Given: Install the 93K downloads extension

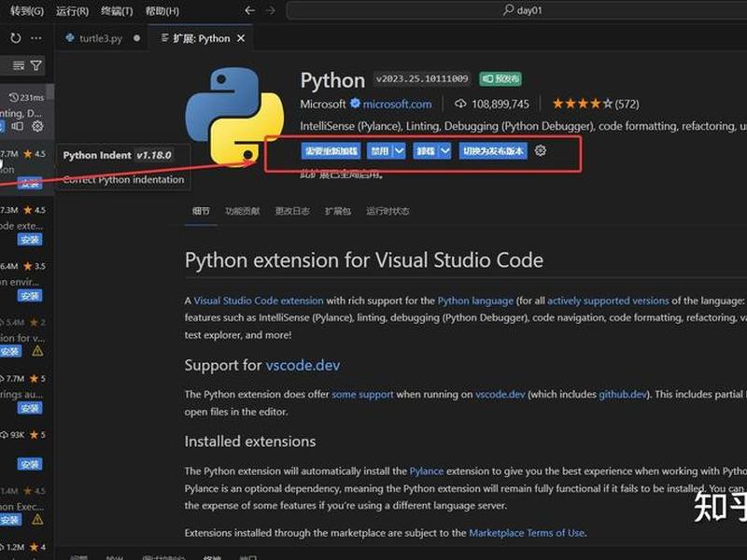Looking at the screenshot, I should [x=30, y=464].
